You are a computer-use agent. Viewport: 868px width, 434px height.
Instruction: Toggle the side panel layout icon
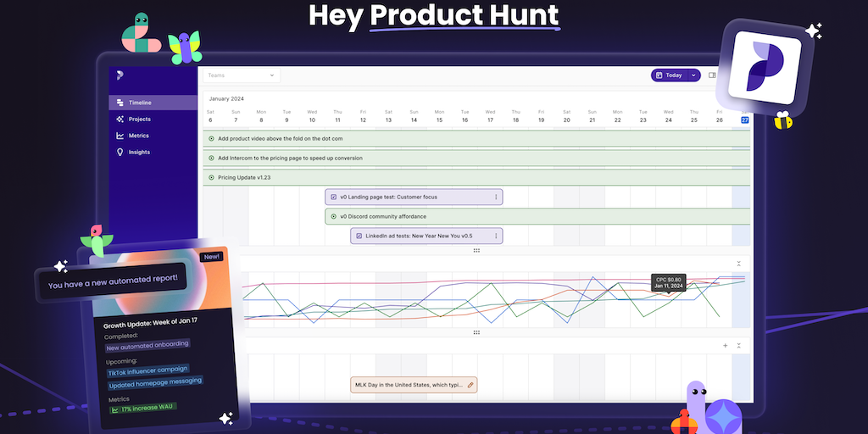click(712, 75)
